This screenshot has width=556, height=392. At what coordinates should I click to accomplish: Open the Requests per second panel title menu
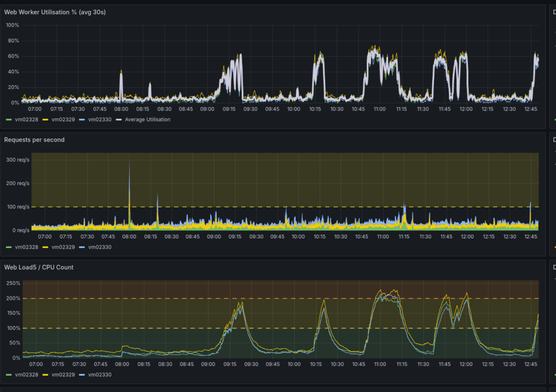click(34, 140)
